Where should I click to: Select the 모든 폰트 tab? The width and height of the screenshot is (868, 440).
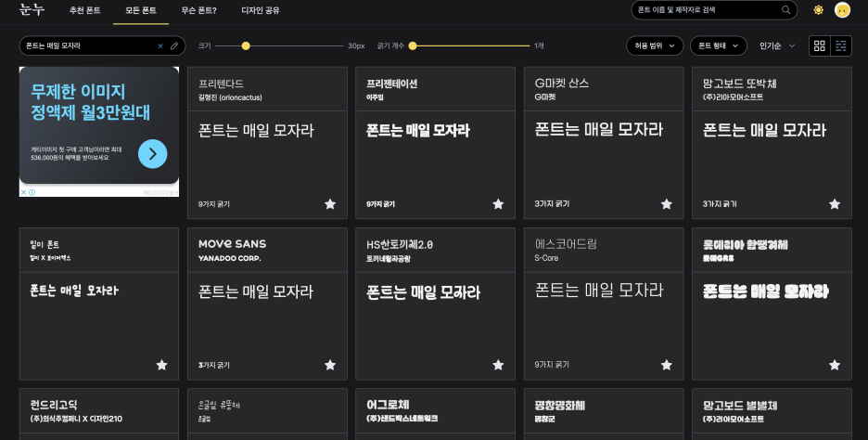tap(141, 10)
